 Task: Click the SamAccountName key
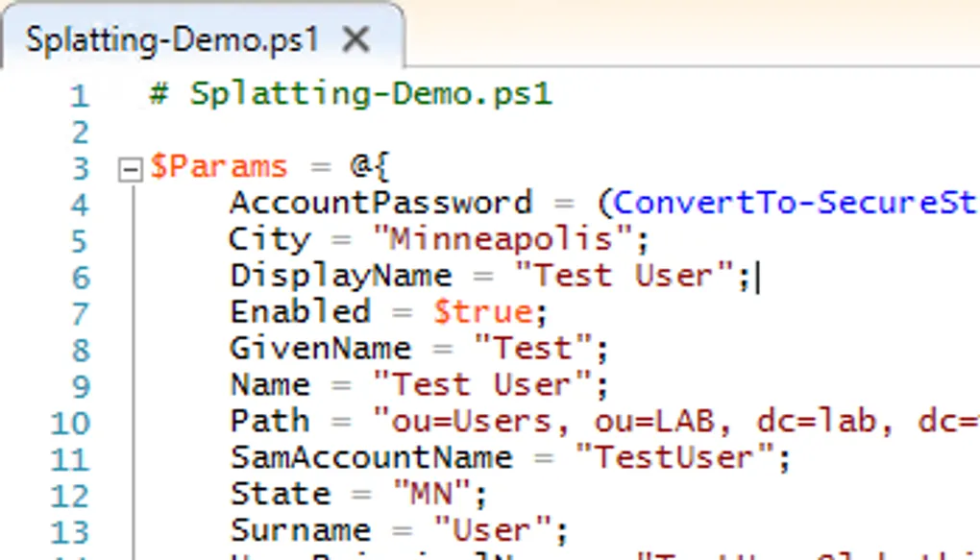(370, 457)
